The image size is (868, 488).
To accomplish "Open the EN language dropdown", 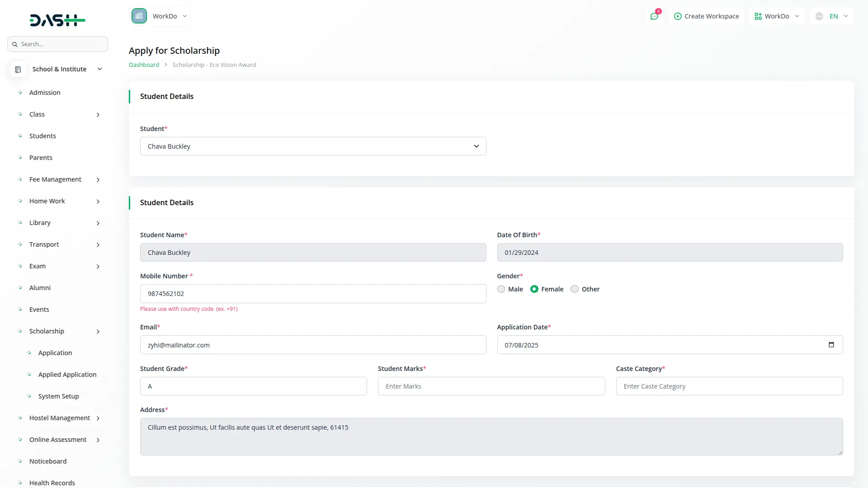I will (838, 16).
